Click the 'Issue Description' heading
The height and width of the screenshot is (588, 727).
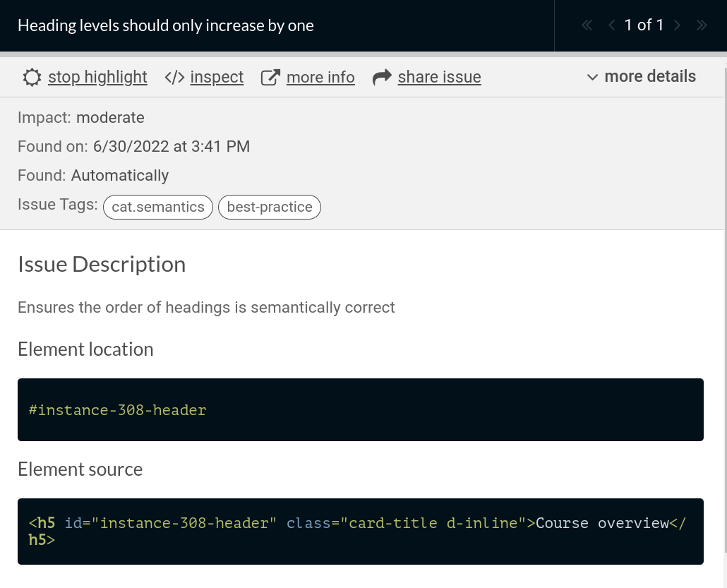pos(102,264)
